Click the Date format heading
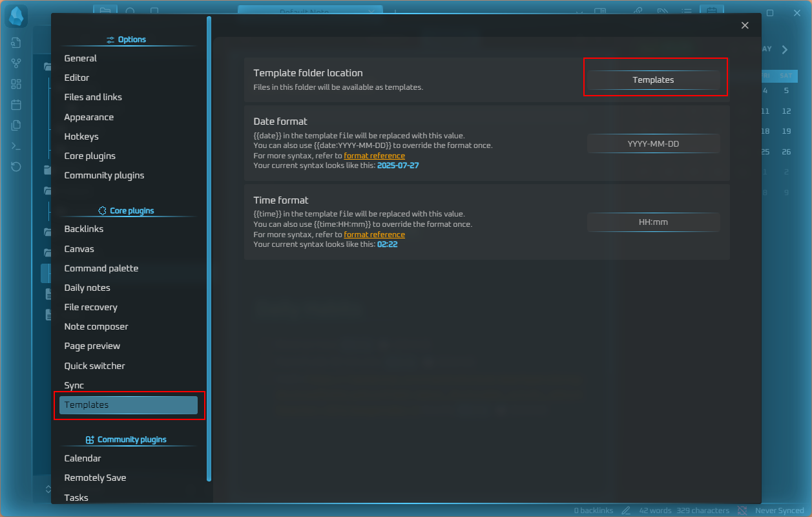812x517 pixels. [280, 121]
